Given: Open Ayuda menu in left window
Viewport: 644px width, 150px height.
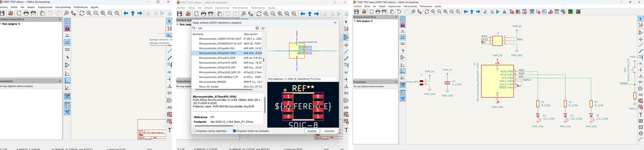Looking at the screenshot, I should [94, 7].
